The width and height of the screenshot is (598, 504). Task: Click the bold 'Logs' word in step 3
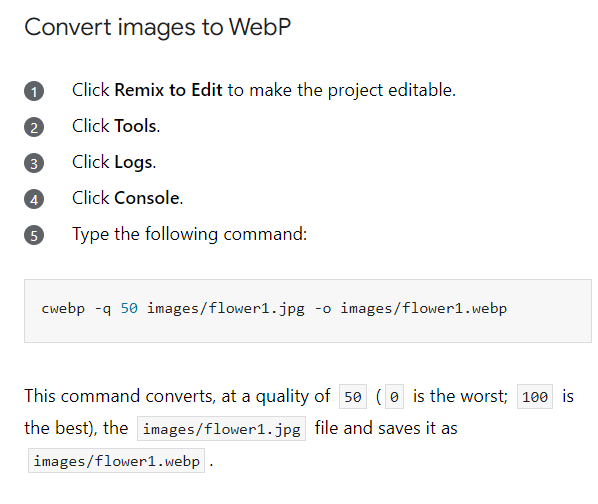pos(133,162)
